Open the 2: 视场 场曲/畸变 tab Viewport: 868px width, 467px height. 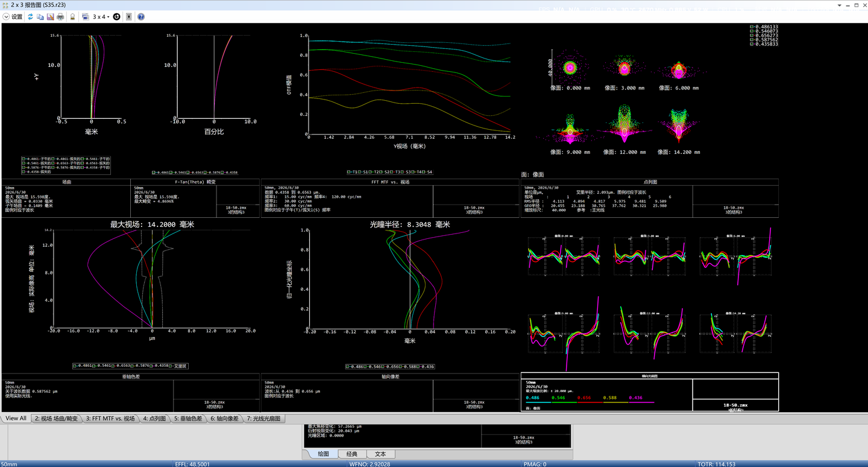point(56,418)
